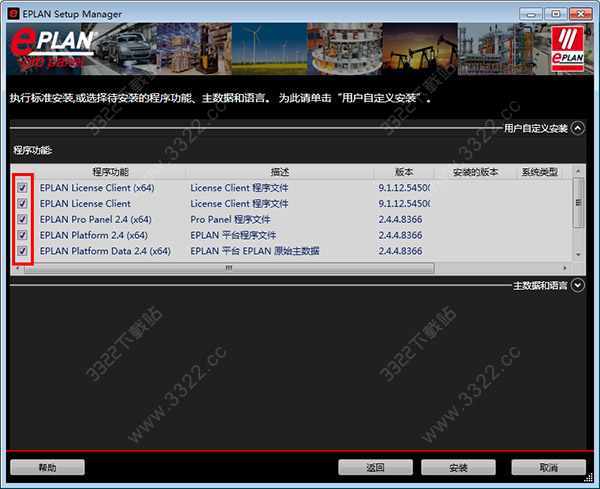Click the red EPLAN logo at top right
This screenshot has width=600, height=489.
tap(567, 49)
